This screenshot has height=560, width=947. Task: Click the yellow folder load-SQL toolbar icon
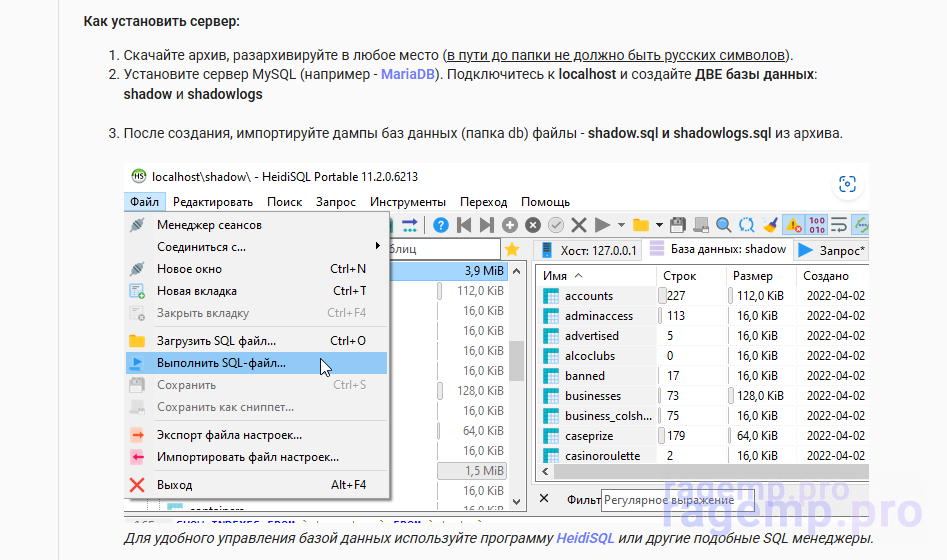(640, 225)
